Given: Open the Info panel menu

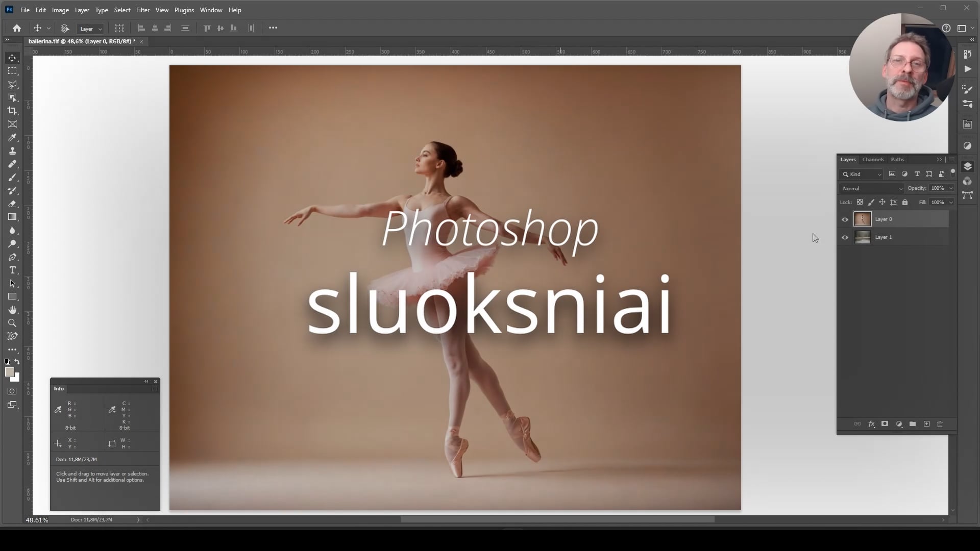Looking at the screenshot, I should (x=155, y=389).
